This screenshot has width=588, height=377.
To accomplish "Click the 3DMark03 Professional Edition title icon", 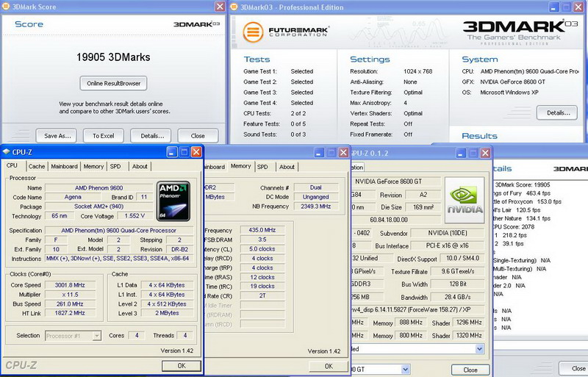I will (x=234, y=7).
